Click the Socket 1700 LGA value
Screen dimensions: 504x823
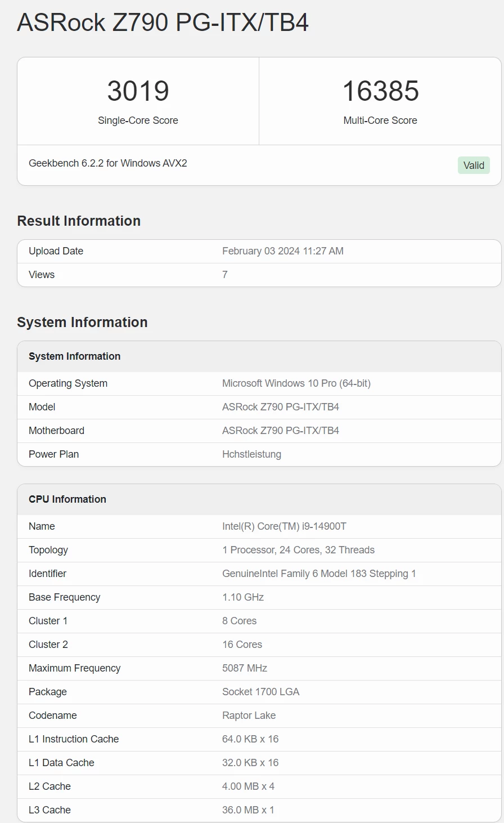[260, 692]
